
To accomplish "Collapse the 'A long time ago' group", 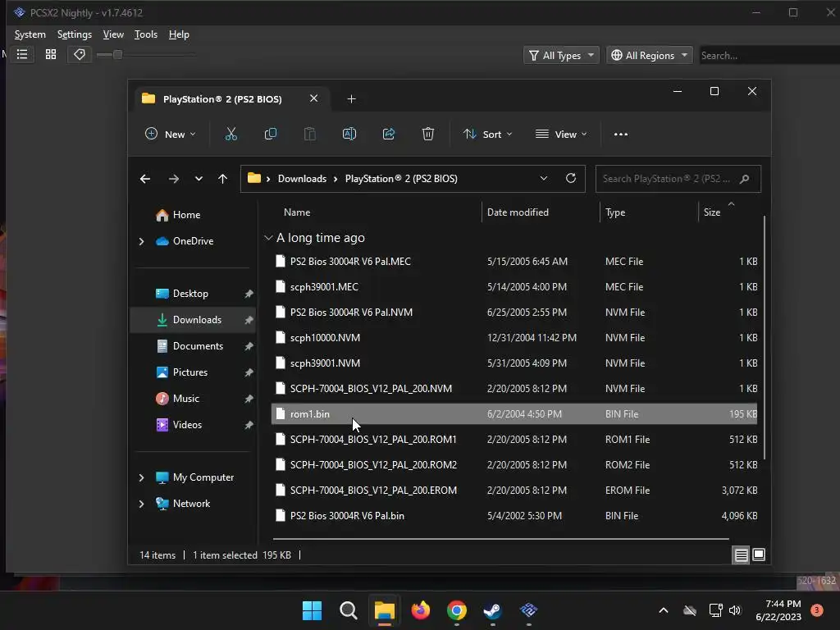I will (268, 238).
